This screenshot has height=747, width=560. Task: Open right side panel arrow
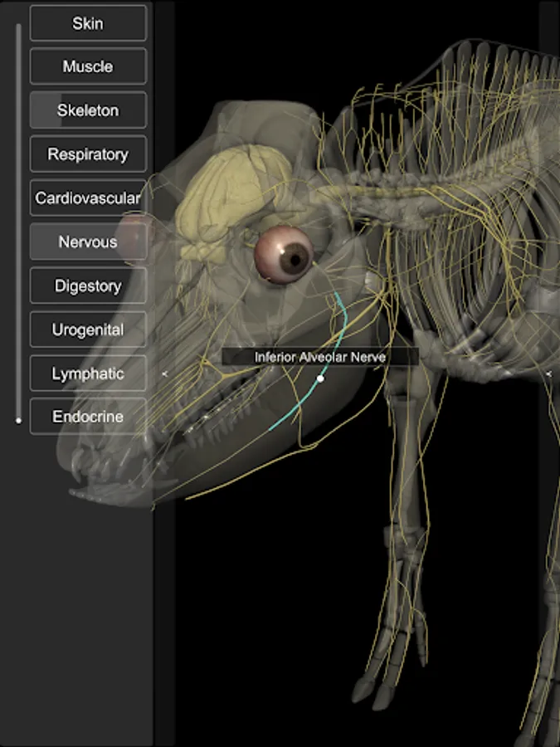pyautogui.click(x=548, y=374)
